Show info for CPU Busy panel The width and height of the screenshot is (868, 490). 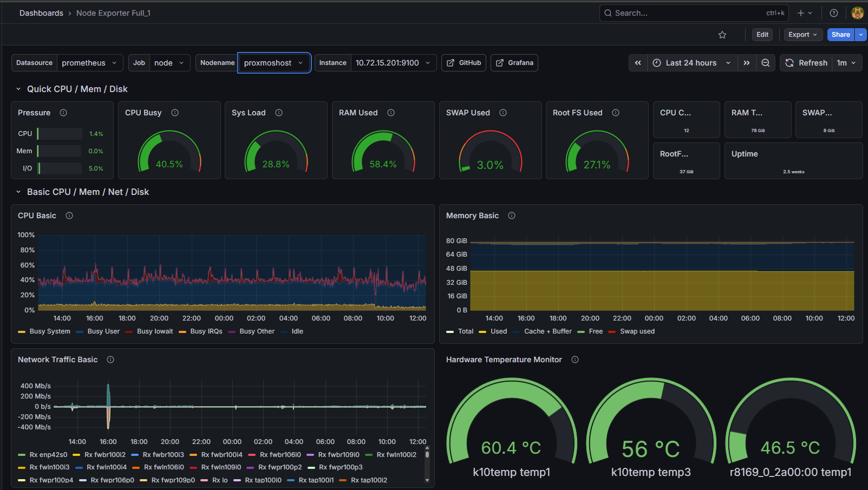[x=175, y=113]
